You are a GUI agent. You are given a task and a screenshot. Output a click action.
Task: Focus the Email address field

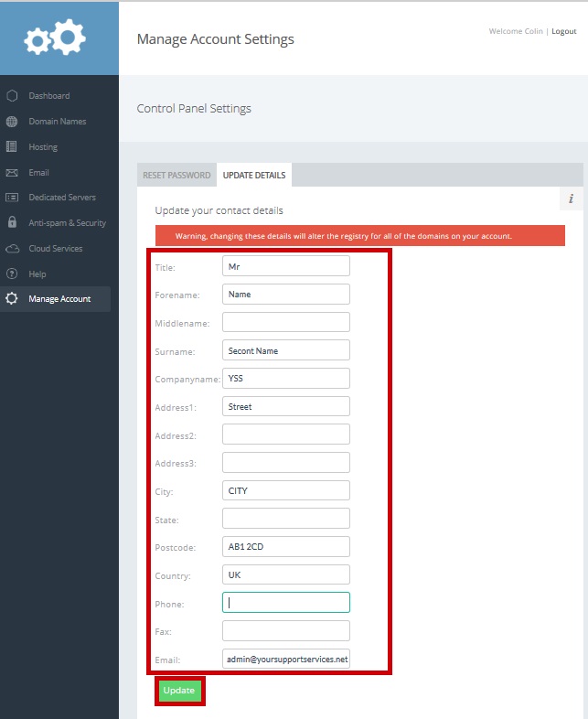click(x=286, y=660)
